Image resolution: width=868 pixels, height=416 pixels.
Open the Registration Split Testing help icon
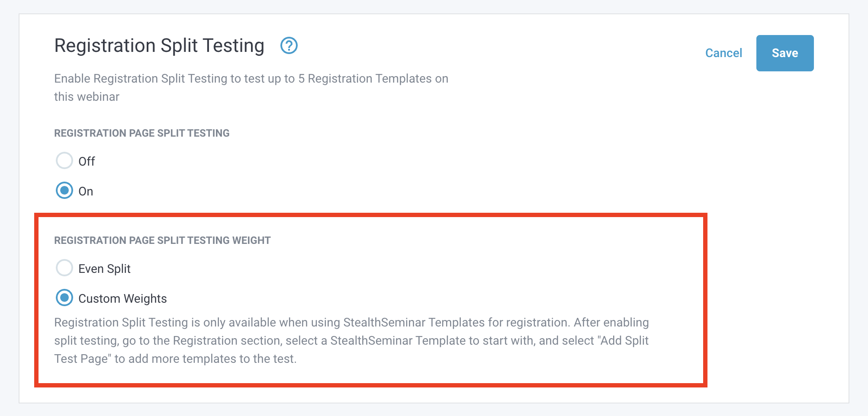pos(289,45)
